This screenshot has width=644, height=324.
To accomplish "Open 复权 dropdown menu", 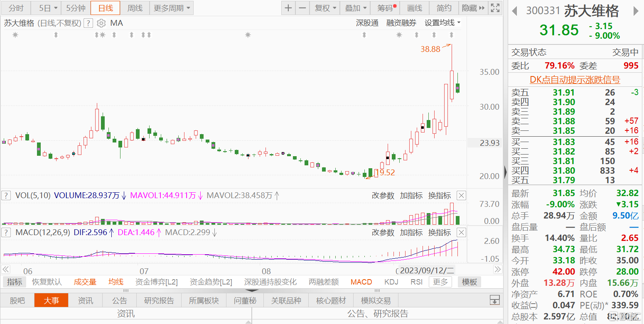I will click(x=325, y=8).
